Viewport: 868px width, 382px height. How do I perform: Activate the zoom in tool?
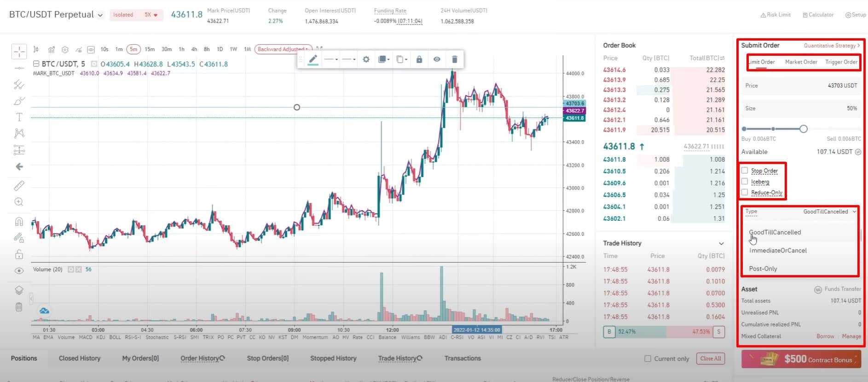(19, 202)
